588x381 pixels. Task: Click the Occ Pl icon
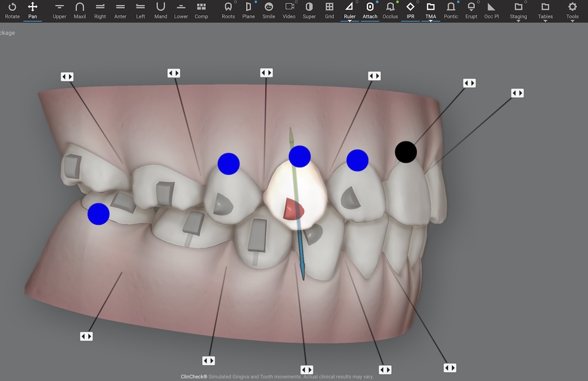pos(491,10)
